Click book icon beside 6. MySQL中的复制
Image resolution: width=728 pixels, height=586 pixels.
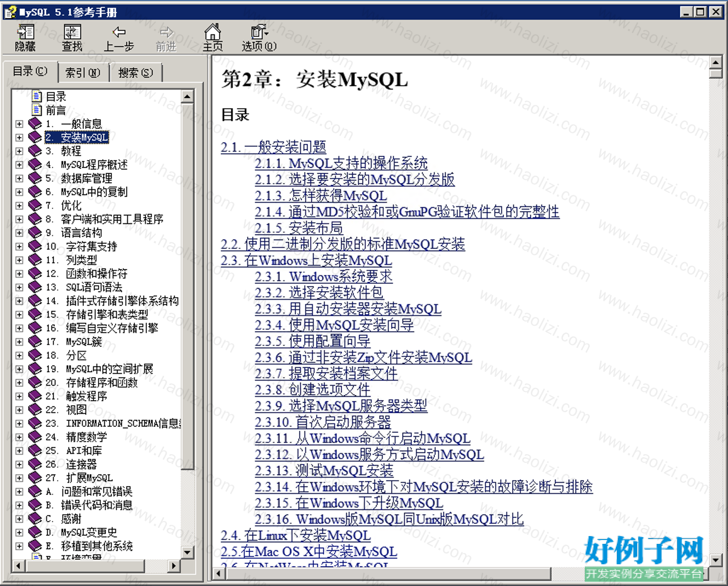tap(35, 192)
